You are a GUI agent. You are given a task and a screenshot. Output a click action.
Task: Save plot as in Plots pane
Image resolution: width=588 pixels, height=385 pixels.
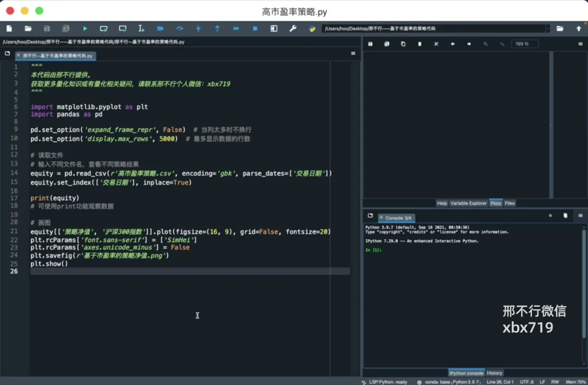[x=370, y=44]
